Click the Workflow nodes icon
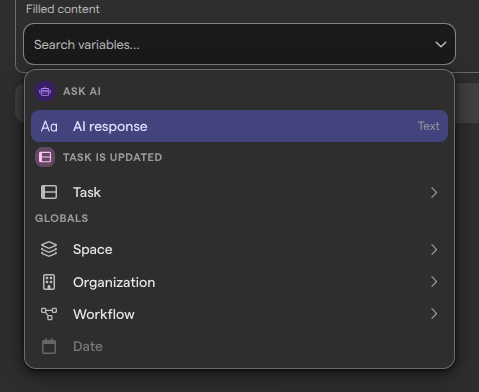The height and width of the screenshot is (392, 479). [49, 314]
